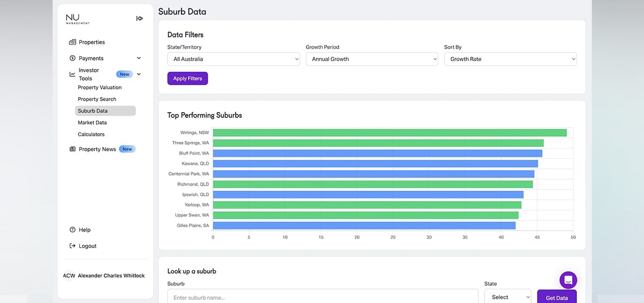The height and width of the screenshot is (303, 644).
Task: Collapse sidebar using the arrow icon
Action: click(140, 18)
